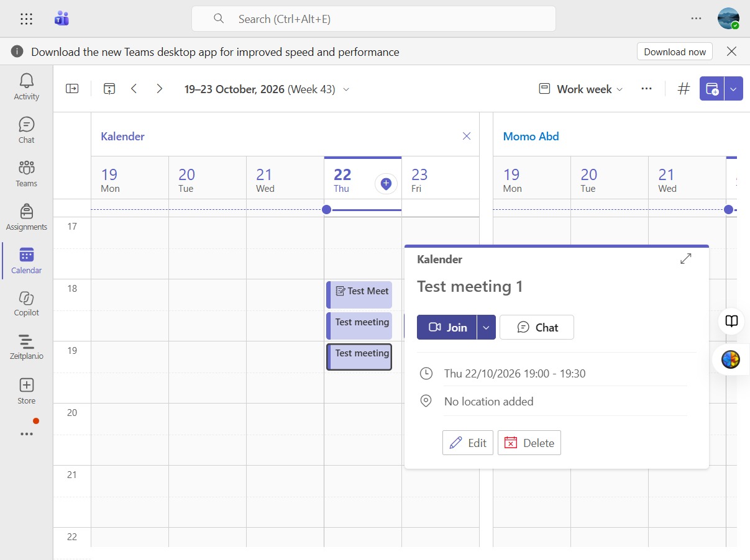This screenshot has height=560, width=750.
Task: Go to previous week
Action: [x=134, y=89]
